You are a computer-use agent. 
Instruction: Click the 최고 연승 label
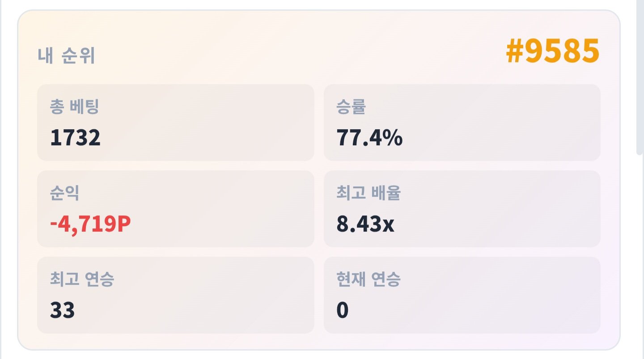coord(82,279)
